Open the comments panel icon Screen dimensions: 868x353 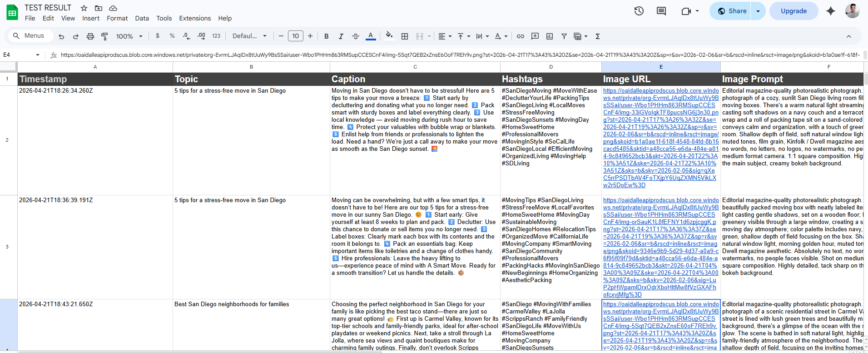click(661, 11)
